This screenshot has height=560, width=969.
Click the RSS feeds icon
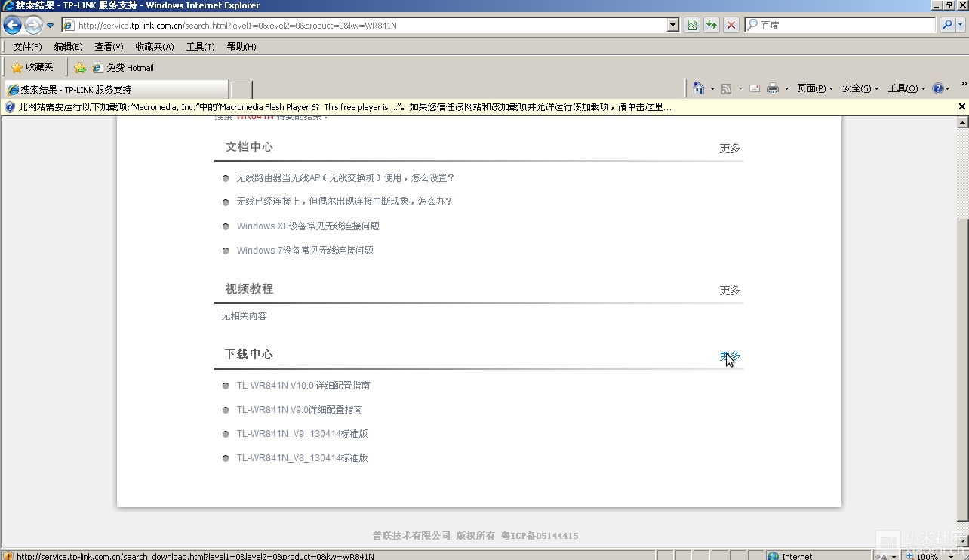pyautogui.click(x=726, y=89)
